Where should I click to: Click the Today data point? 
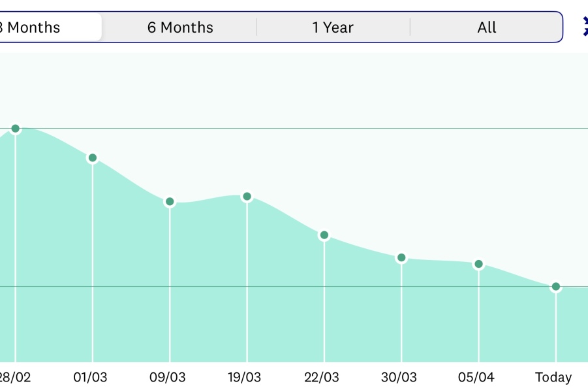pyautogui.click(x=556, y=287)
